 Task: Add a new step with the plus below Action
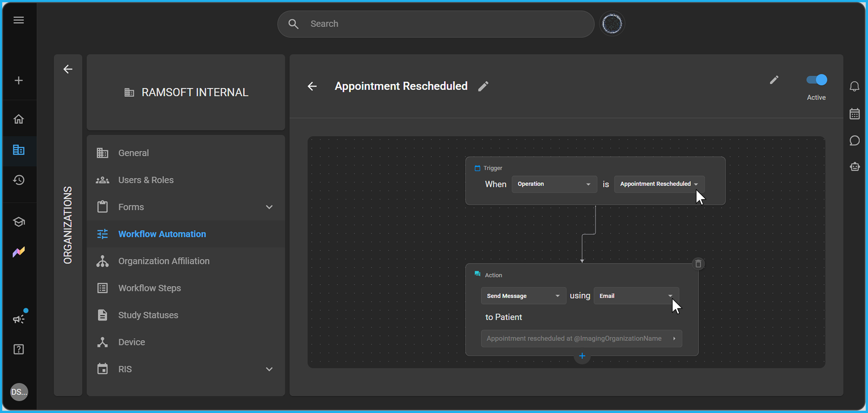pyautogui.click(x=582, y=356)
